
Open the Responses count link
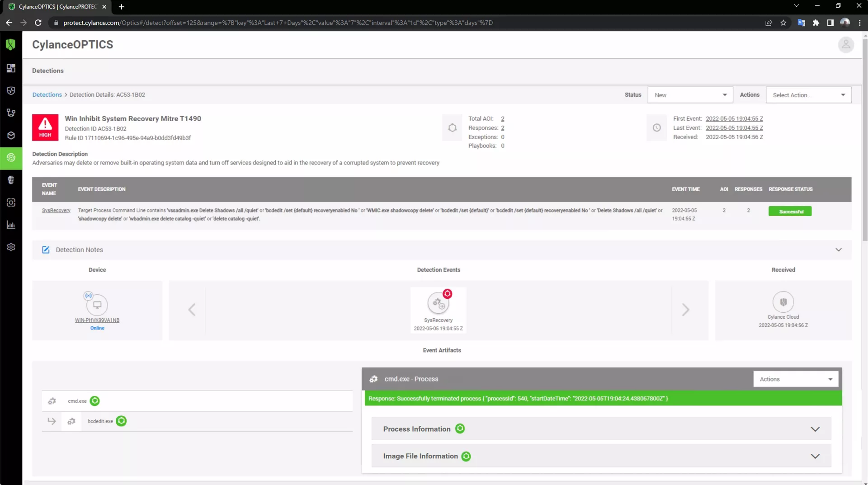[502, 128]
